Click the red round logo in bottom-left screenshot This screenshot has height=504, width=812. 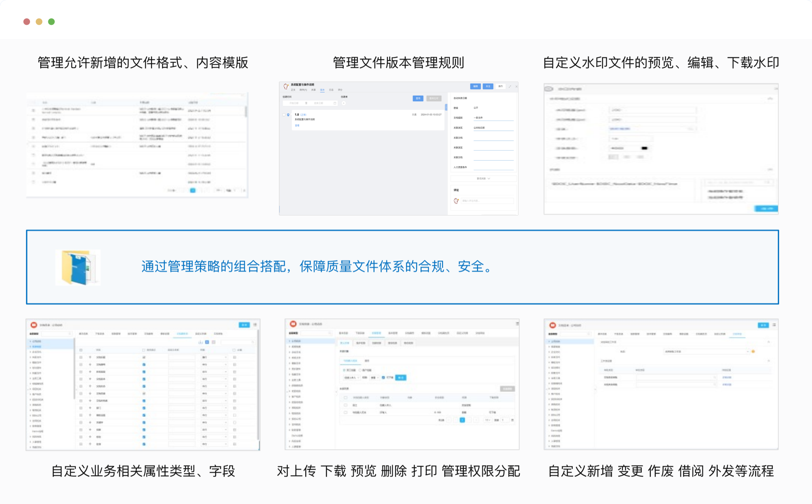pyautogui.click(x=34, y=325)
